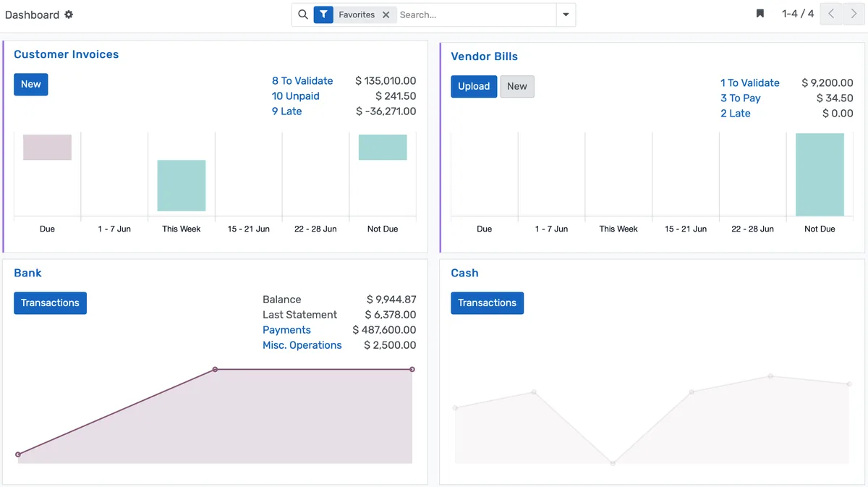
Task: Create New customer invoice
Action: [30, 84]
